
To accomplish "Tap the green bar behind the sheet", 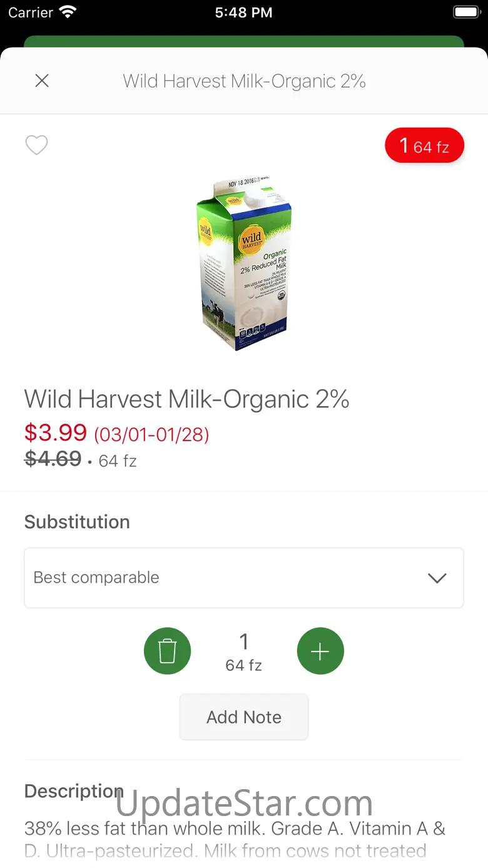I will [x=244, y=41].
